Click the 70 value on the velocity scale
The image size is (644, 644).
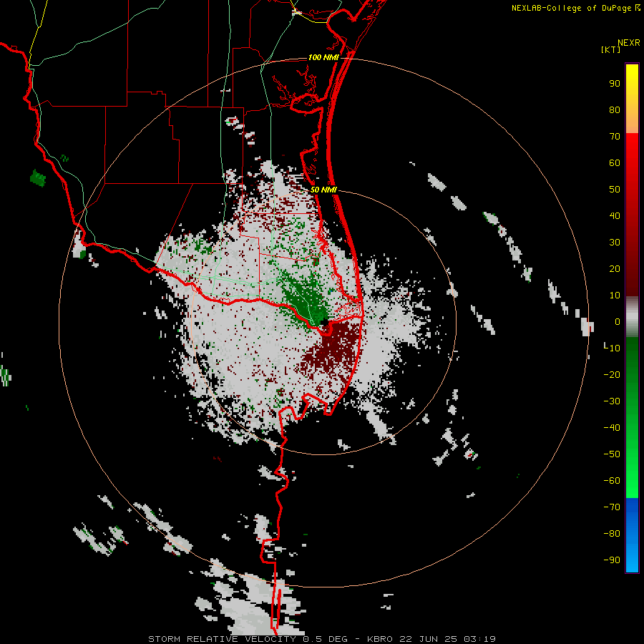[615, 137]
